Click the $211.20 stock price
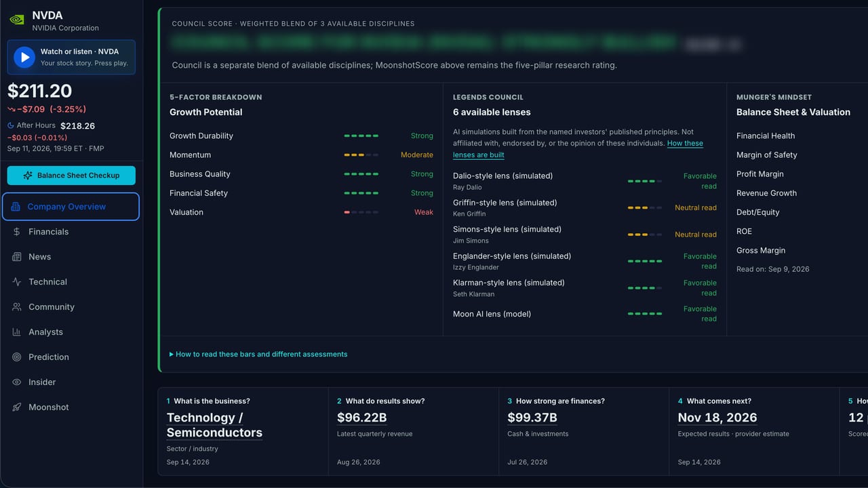Screen dimensions: 868x488 pyautogui.click(x=39, y=91)
